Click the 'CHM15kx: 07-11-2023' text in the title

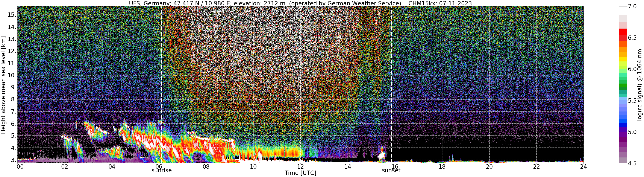440,3
